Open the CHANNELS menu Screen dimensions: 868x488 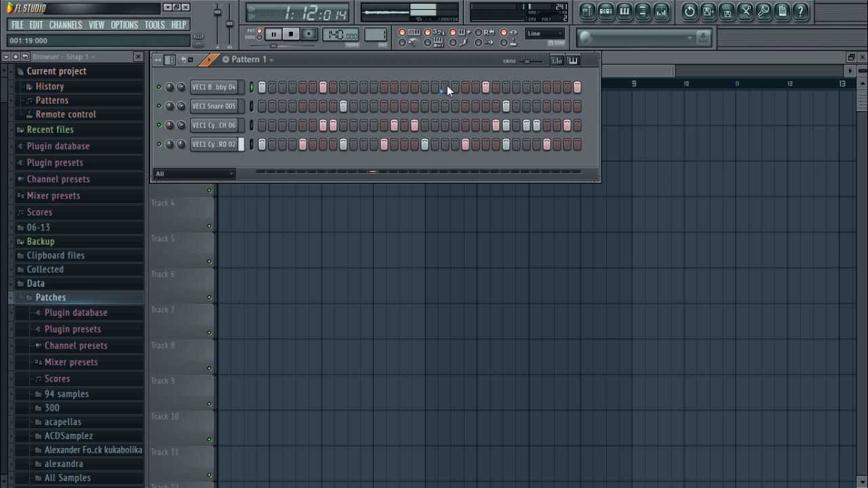click(x=66, y=25)
